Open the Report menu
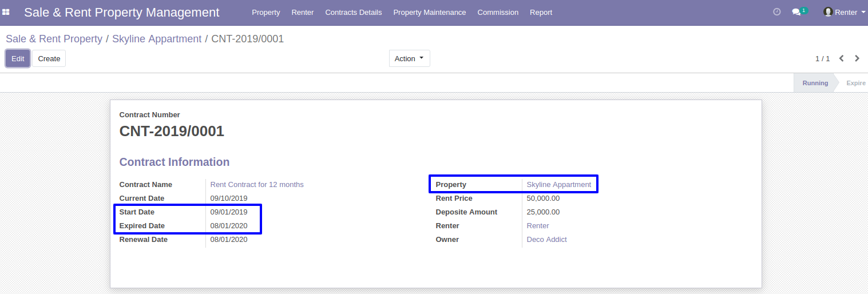 [541, 12]
